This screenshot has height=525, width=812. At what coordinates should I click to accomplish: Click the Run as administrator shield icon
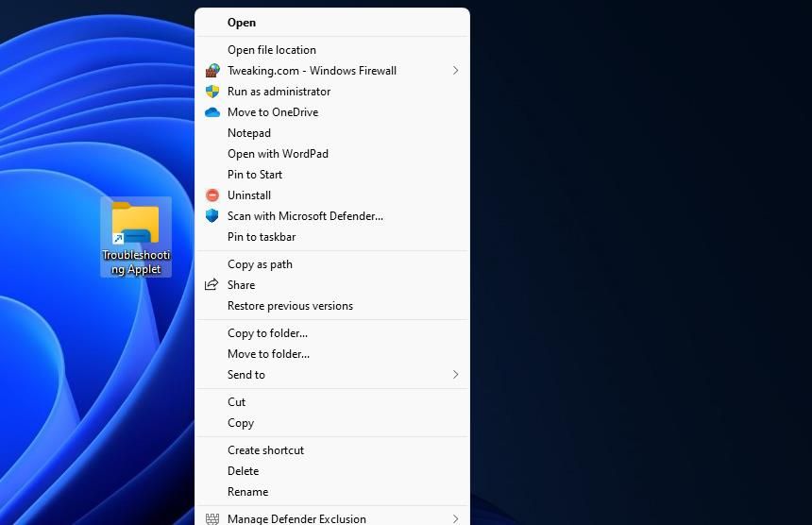212,92
